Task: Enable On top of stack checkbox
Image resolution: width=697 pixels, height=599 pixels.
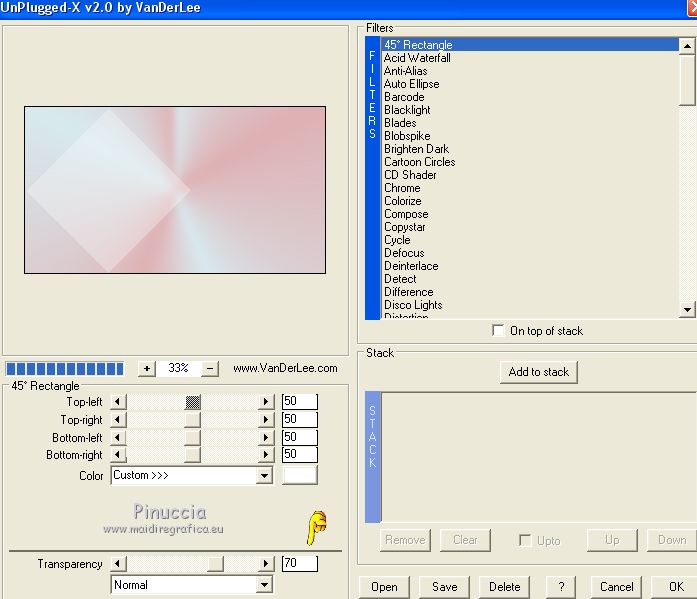Action: click(x=498, y=331)
